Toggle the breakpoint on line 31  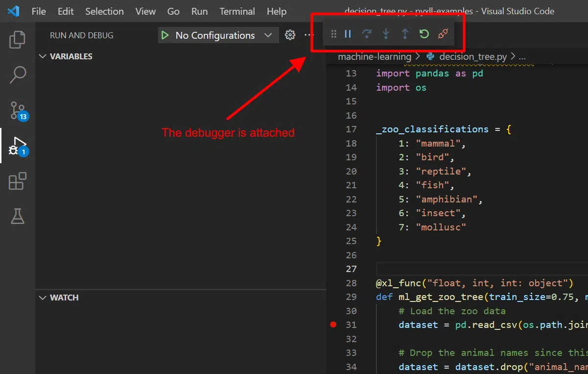[333, 324]
